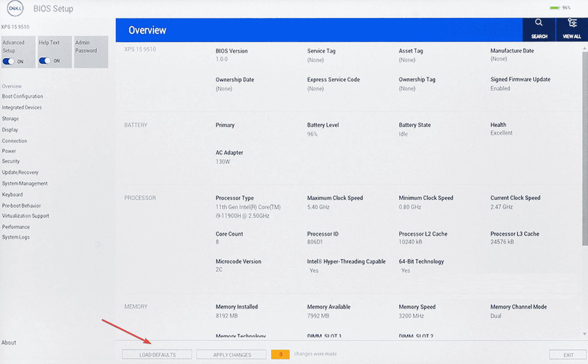Open System Logs section
Screen dimensions: 588x364
coord(16,237)
